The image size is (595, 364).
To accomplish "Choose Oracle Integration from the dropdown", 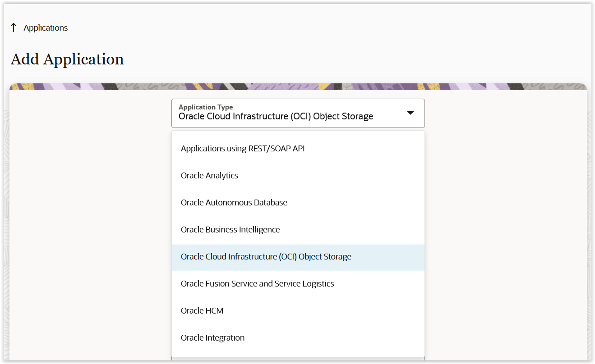I will [212, 338].
